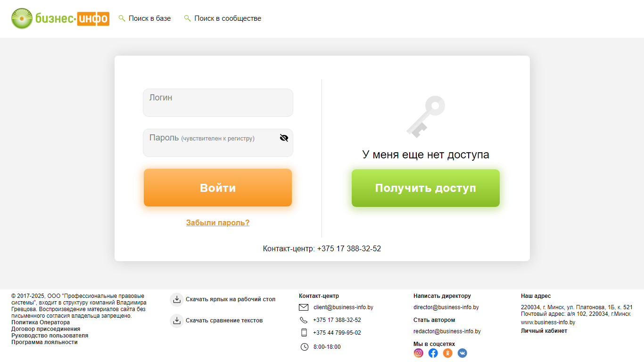Open Программа лояльности link

tap(44, 342)
